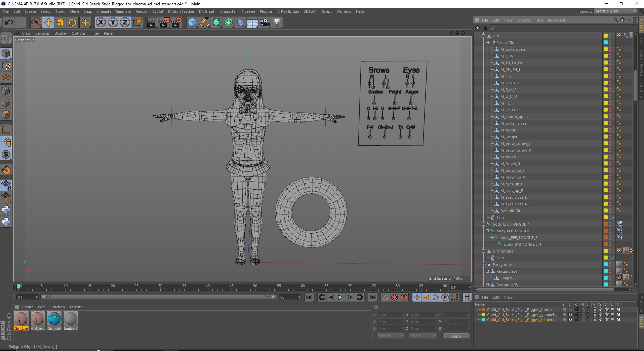The image size is (644, 351).
Task: Click the Undo arrow icon
Action: (x=9, y=23)
